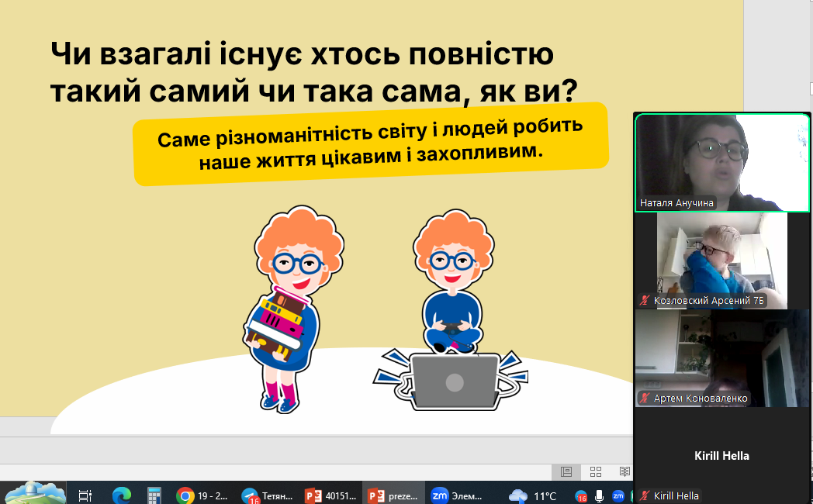This screenshot has width=813, height=504.
Task: Open the weather widget showing 11°C
Action: 532,495
